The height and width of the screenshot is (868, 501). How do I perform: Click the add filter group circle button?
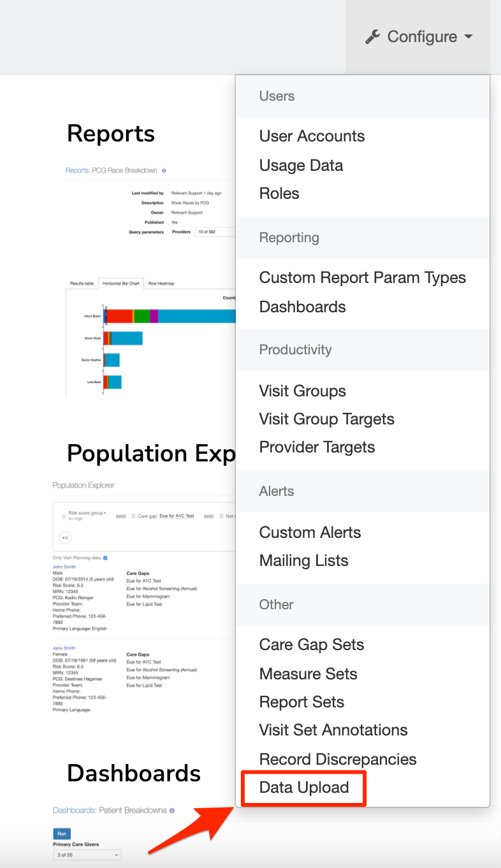[64, 538]
